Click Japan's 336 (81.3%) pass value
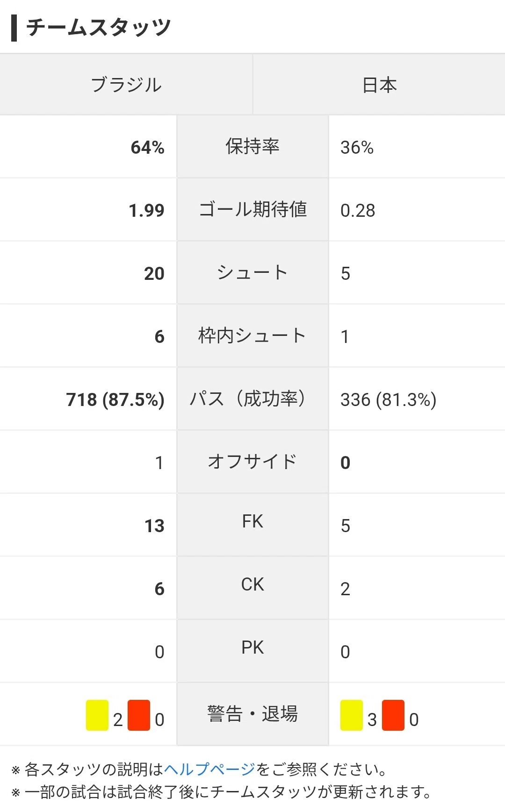 click(389, 399)
